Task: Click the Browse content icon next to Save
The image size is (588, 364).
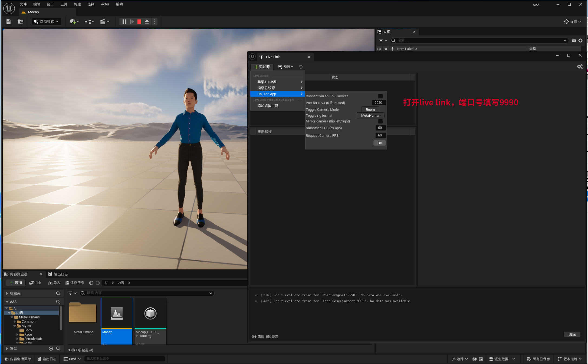Action: tap(21, 22)
